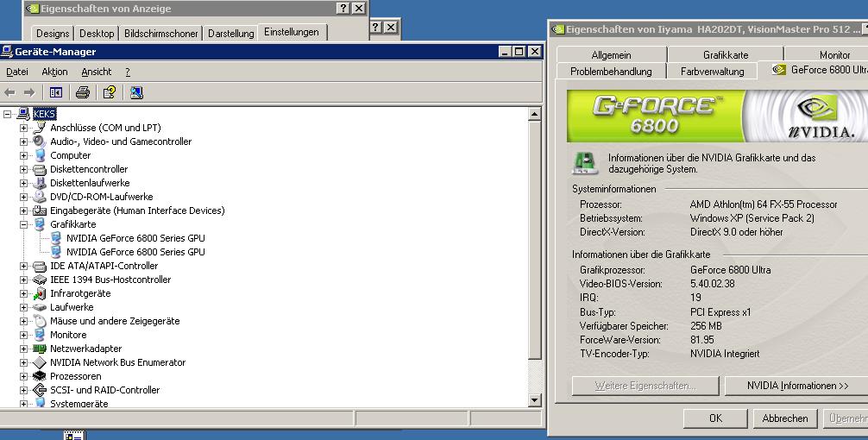The image size is (868, 440).
Task: Click the NVIDIA Network Bus Enumerator icon
Action: tap(40, 362)
